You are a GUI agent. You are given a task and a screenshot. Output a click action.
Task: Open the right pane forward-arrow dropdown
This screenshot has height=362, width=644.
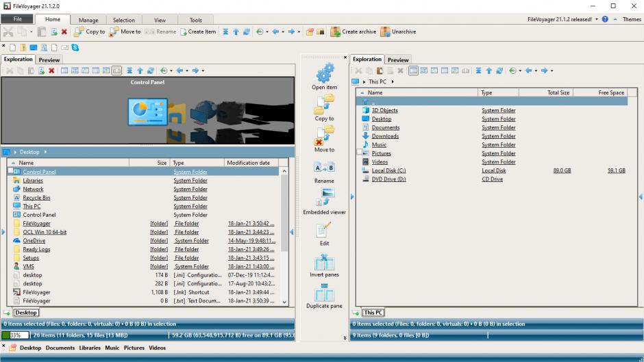[x=552, y=70]
